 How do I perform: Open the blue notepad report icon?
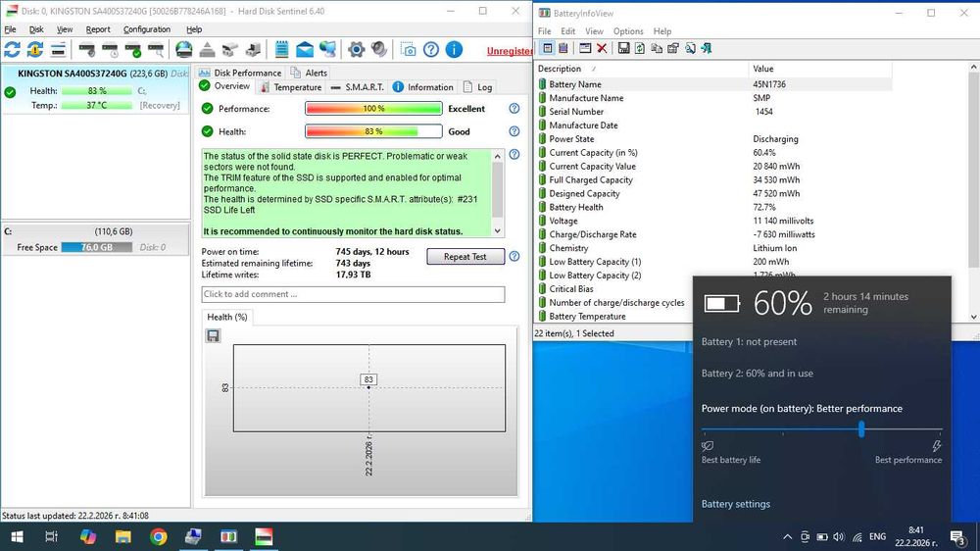(282, 49)
